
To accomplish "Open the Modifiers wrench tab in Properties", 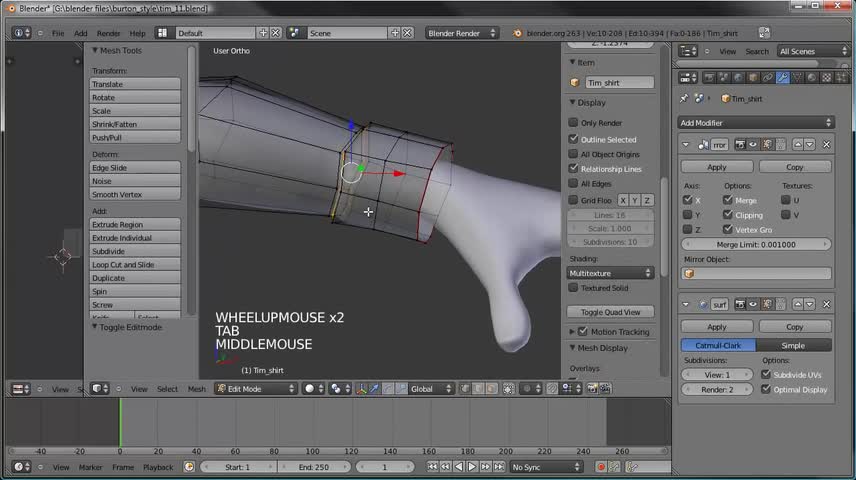I will [x=782, y=78].
